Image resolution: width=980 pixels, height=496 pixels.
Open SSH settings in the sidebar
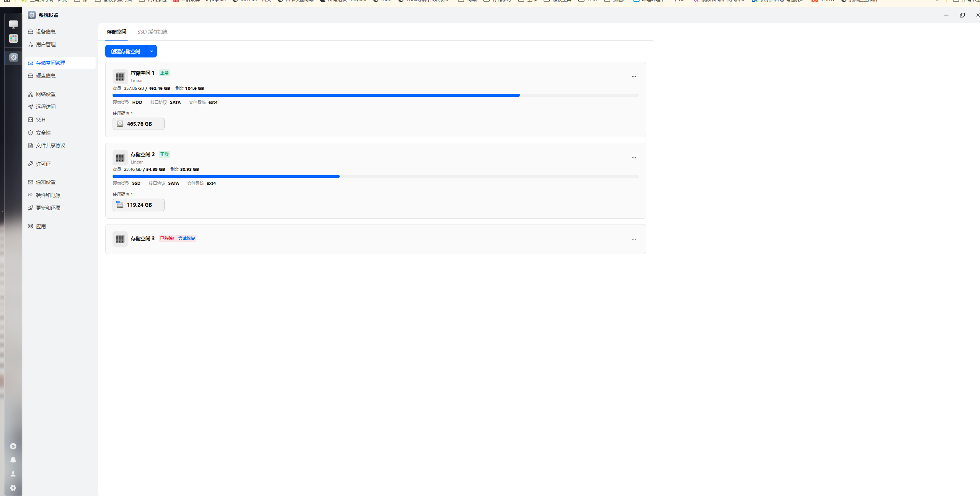pyautogui.click(x=40, y=120)
